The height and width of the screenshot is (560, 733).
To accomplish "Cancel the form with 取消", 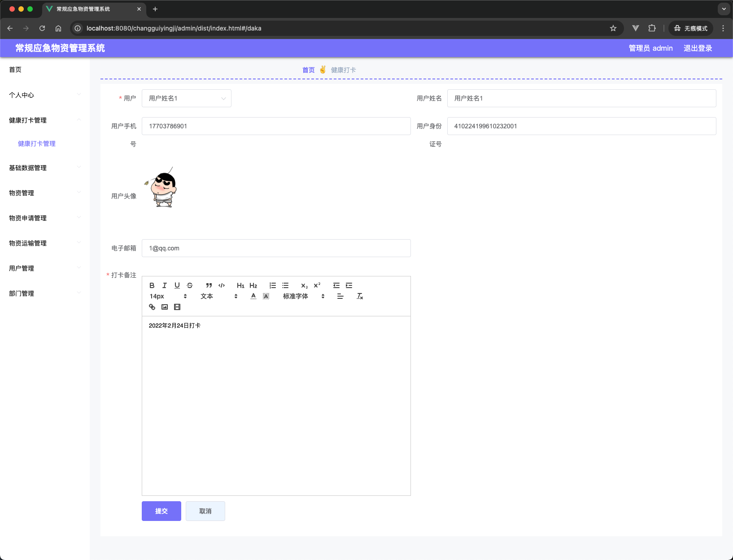I will coord(205,511).
